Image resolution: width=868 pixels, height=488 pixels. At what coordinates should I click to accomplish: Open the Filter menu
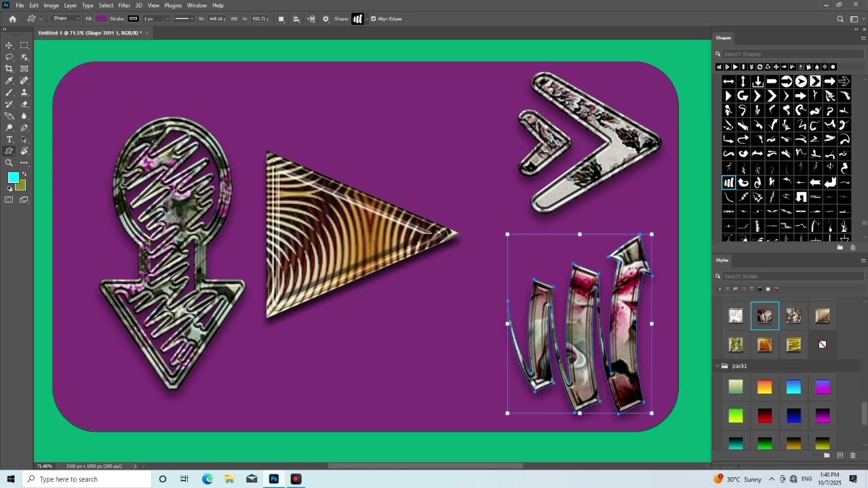click(124, 5)
